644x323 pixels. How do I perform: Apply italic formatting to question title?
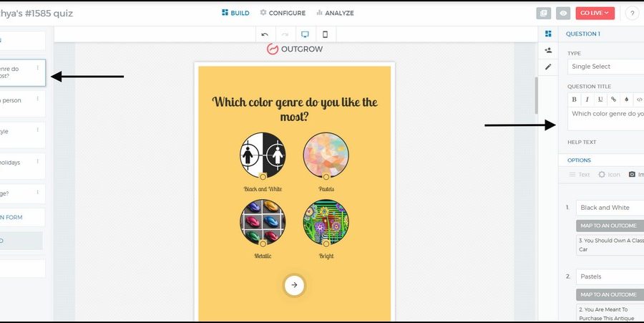tap(587, 100)
